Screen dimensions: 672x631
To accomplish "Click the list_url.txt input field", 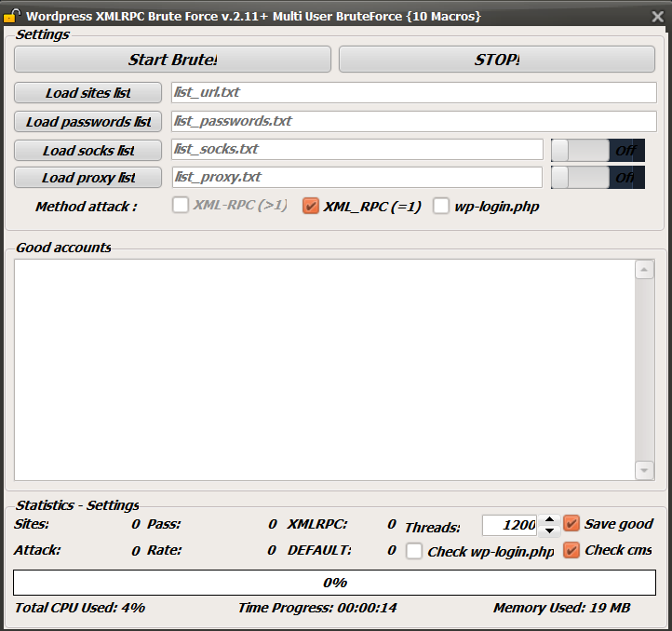I will coord(414,93).
